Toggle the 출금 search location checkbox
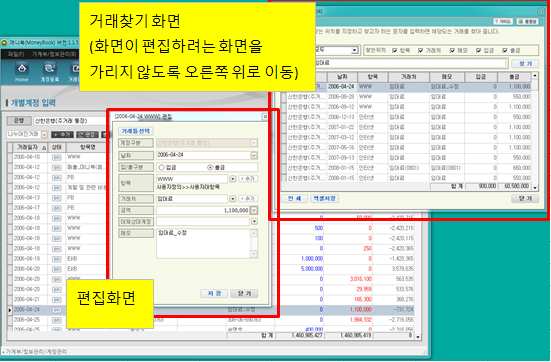Screen dimensions: 551x362 pos(505,51)
